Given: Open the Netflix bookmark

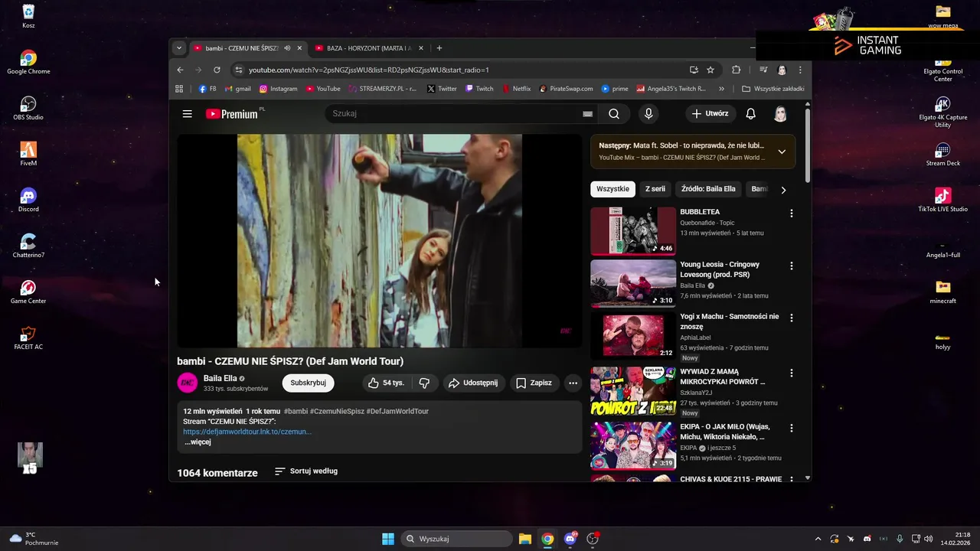Looking at the screenshot, I should (x=517, y=89).
